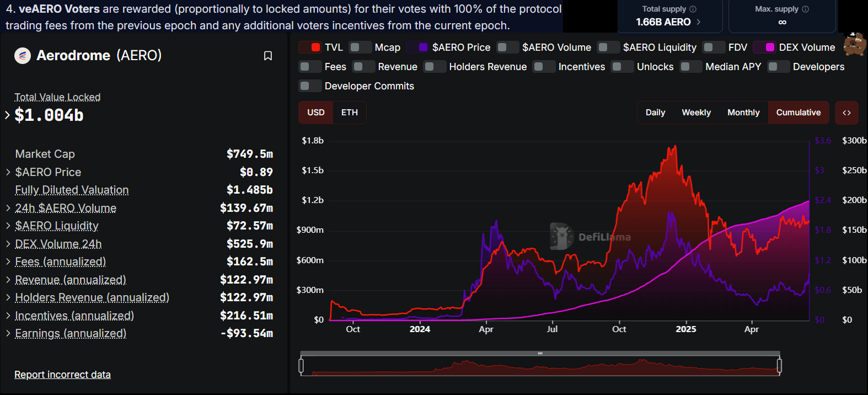Toggle the $AERO Price series
Screen dimensions: 868x395
(417, 47)
